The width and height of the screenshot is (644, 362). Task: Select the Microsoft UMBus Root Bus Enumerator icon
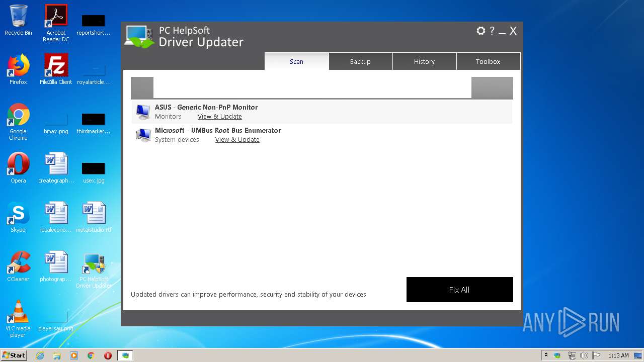point(143,135)
